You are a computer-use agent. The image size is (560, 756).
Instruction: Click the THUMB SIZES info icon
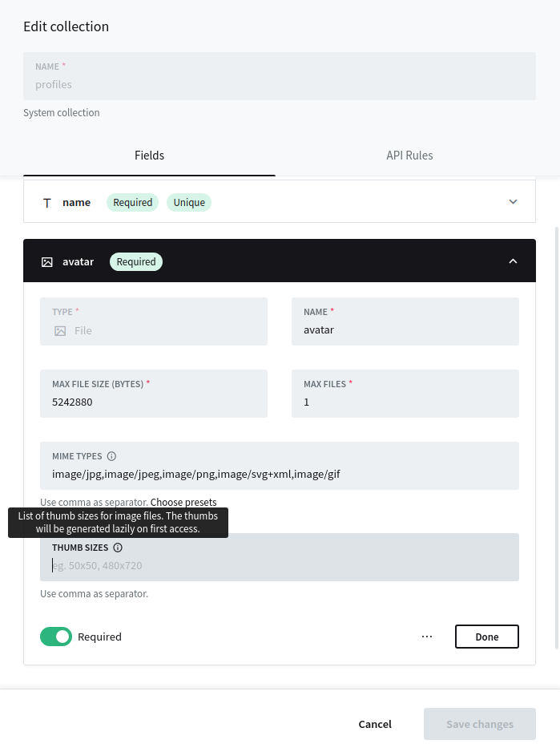(x=118, y=548)
